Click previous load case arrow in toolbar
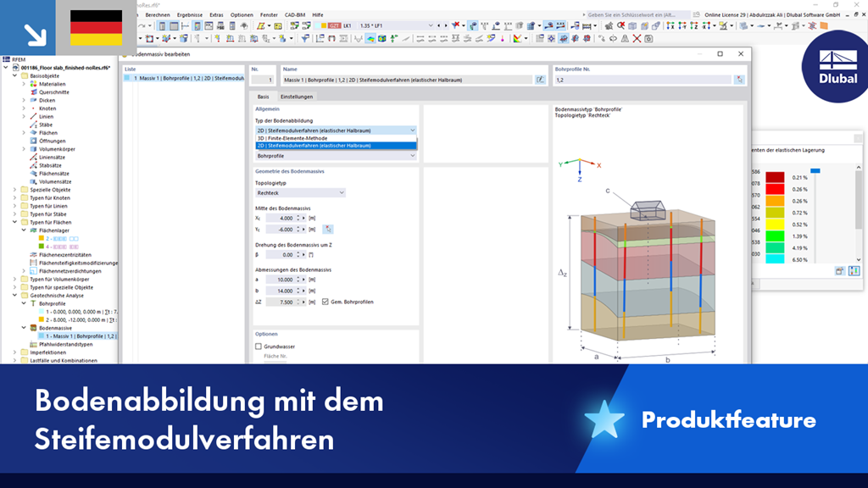This screenshot has height=488, width=868. click(x=439, y=26)
